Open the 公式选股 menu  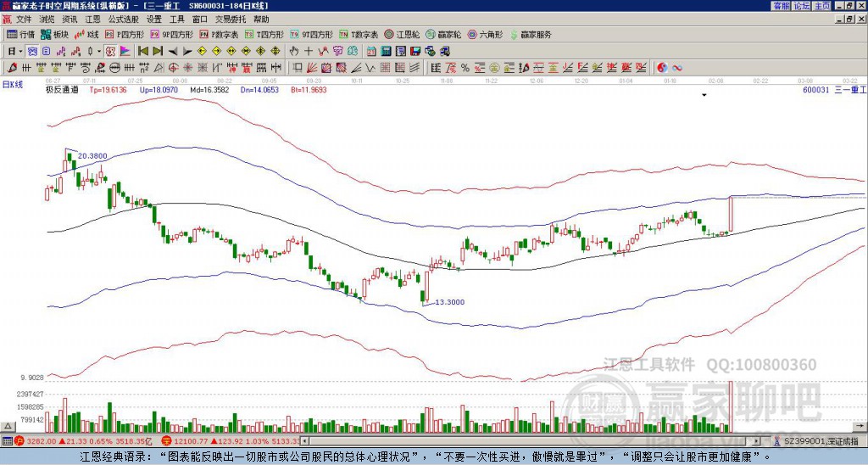(x=124, y=19)
